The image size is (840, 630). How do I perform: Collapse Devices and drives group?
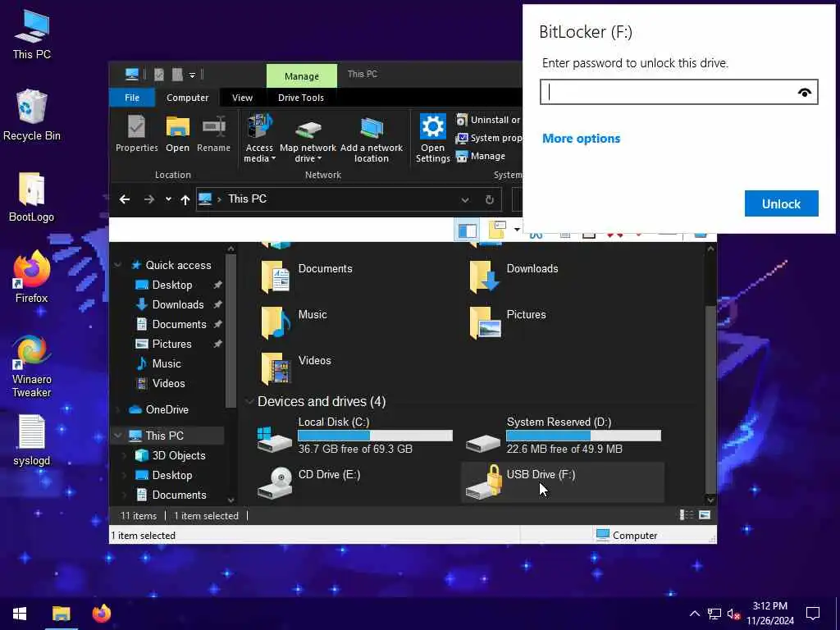249,401
